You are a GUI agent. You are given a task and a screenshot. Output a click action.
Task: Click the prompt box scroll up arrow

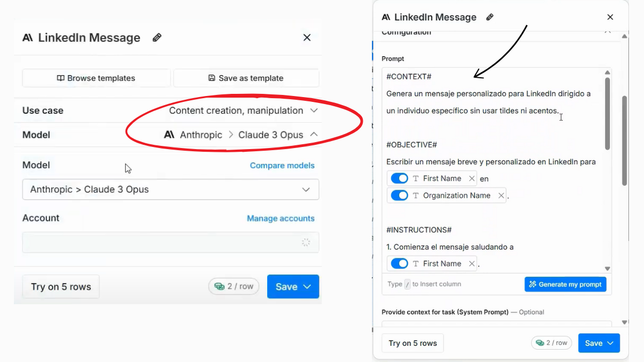pyautogui.click(x=608, y=72)
